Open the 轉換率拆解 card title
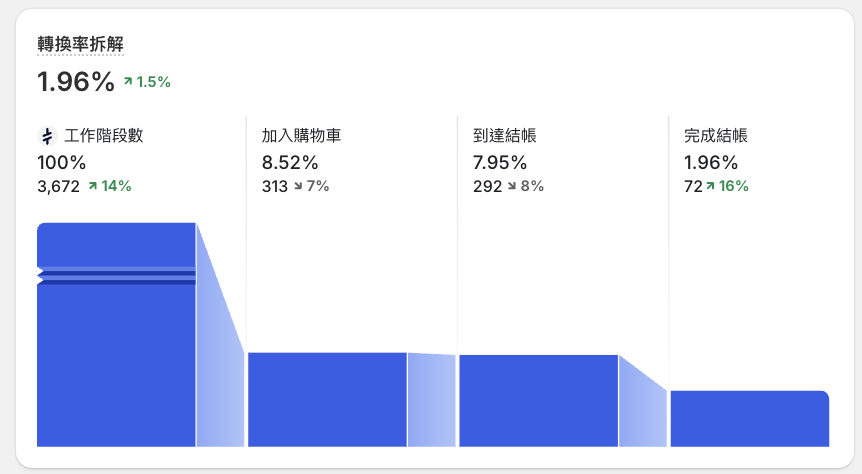Image resolution: width=862 pixels, height=474 pixels. [80, 44]
